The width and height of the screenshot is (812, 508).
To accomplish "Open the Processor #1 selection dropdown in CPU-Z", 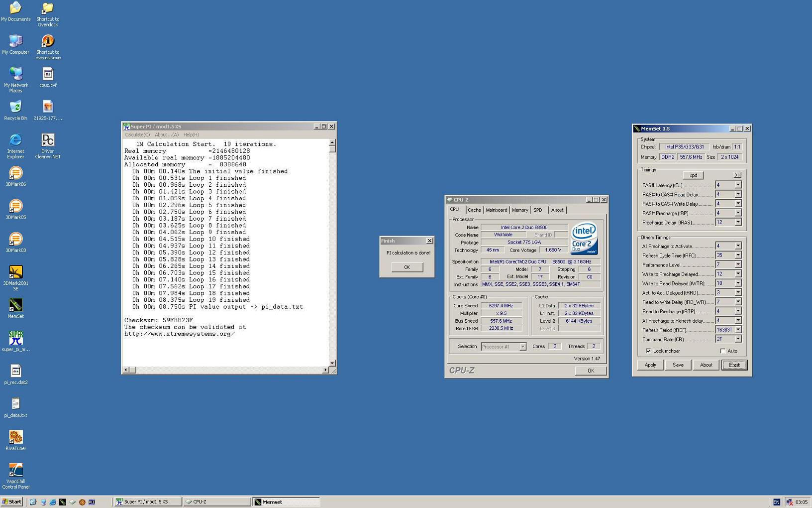I will (x=522, y=347).
